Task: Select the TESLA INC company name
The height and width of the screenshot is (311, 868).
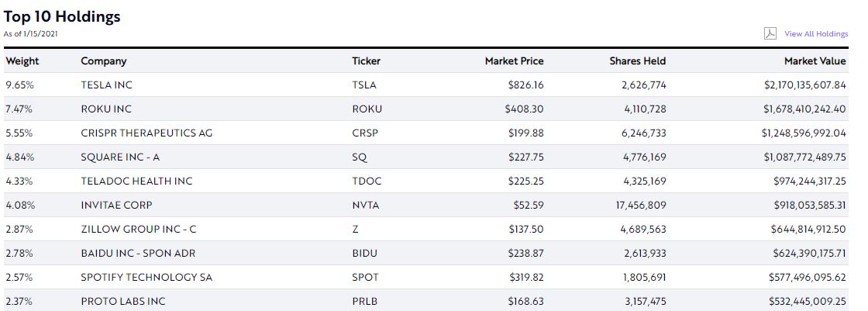Action: click(107, 85)
